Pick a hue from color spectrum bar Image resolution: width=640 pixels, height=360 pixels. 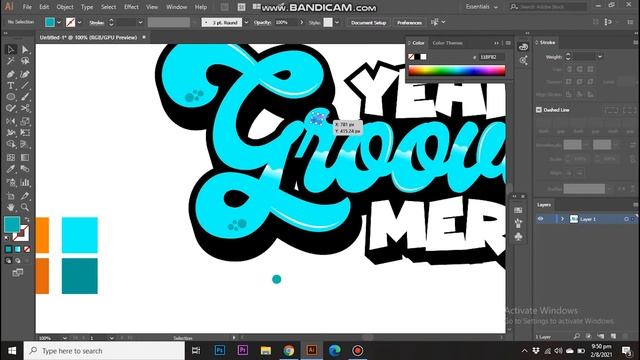(457, 70)
